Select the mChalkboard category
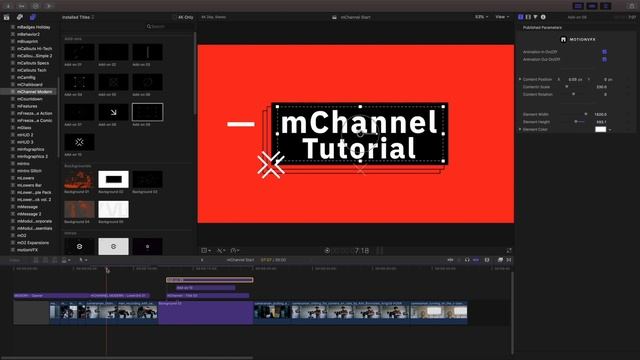 click(x=29, y=84)
